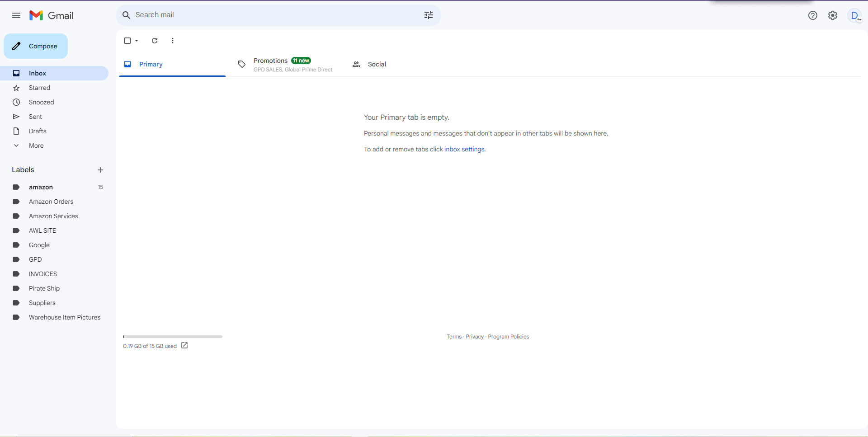This screenshot has height=437, width=868.
Task: Open the Program Policies link
Action: pyautogui.click(x=508, y=337)
